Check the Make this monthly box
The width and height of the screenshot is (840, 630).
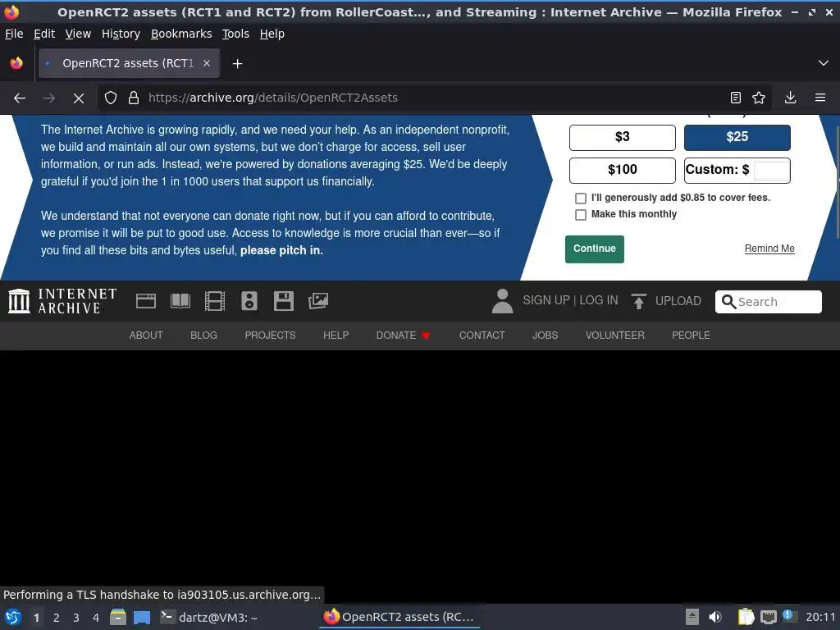pos(581,215)
